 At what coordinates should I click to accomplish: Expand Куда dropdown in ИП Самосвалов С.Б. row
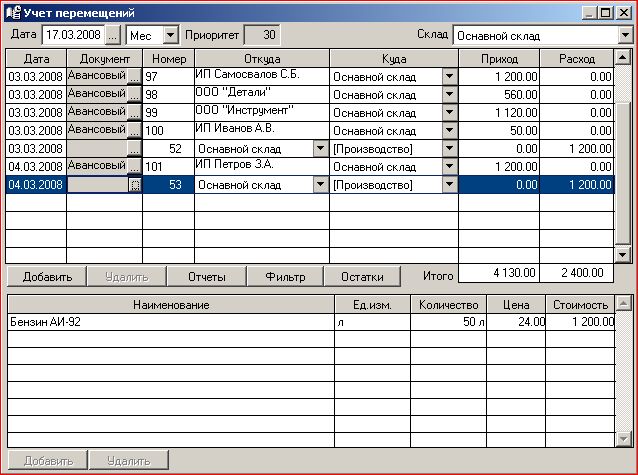point(449,76)
